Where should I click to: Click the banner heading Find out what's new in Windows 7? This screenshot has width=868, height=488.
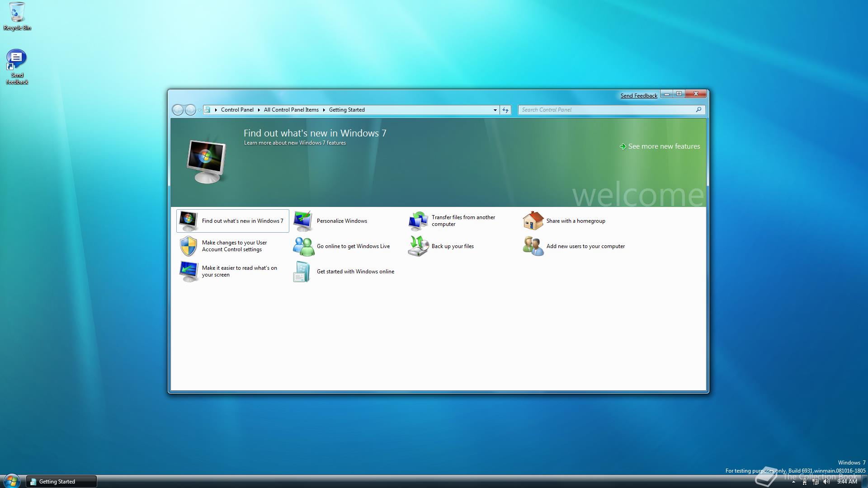coord(315,133)
